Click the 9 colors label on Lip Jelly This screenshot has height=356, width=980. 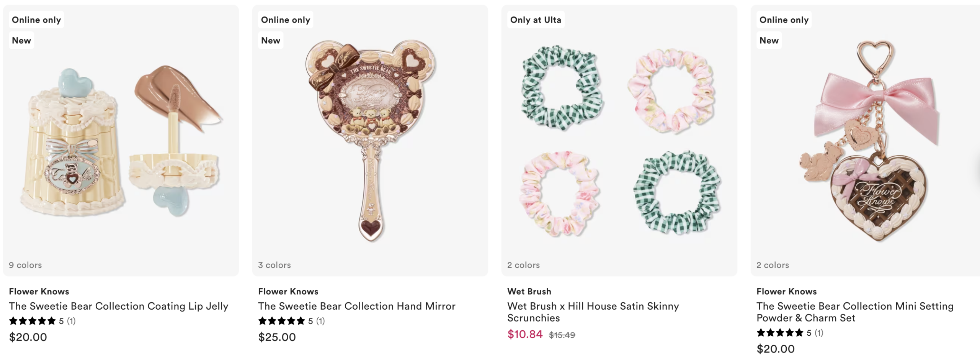25,265
